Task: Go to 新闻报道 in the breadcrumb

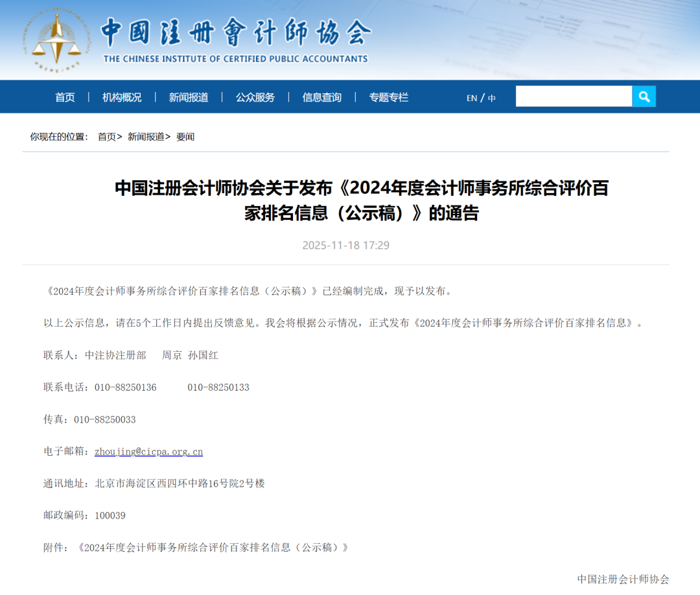Action: pyautogui.click(x=146, y=137)
